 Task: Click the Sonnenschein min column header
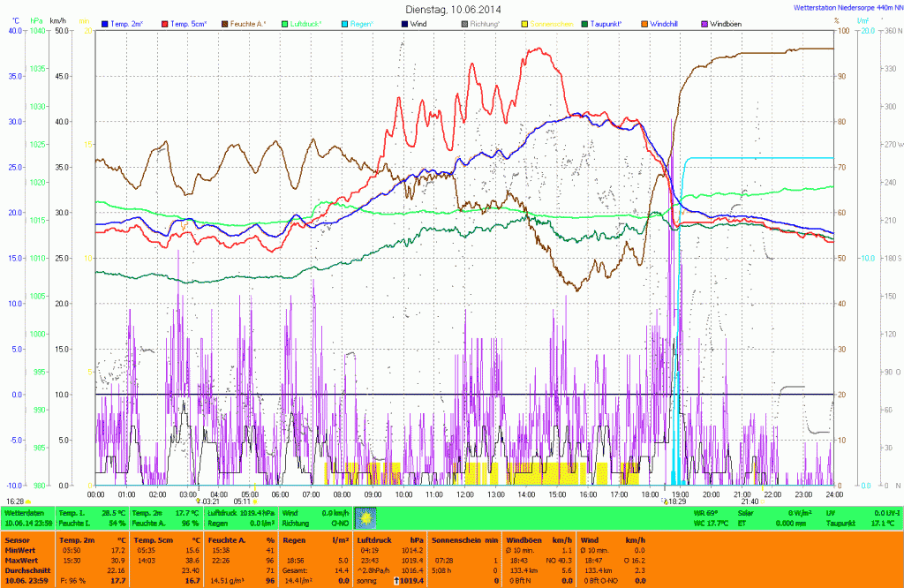point(465,539)
